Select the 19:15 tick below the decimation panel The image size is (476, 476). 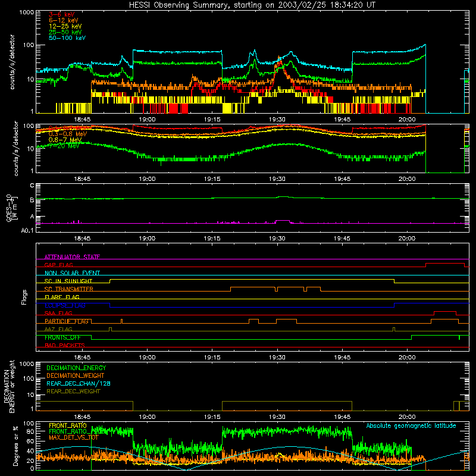[212, 417]
